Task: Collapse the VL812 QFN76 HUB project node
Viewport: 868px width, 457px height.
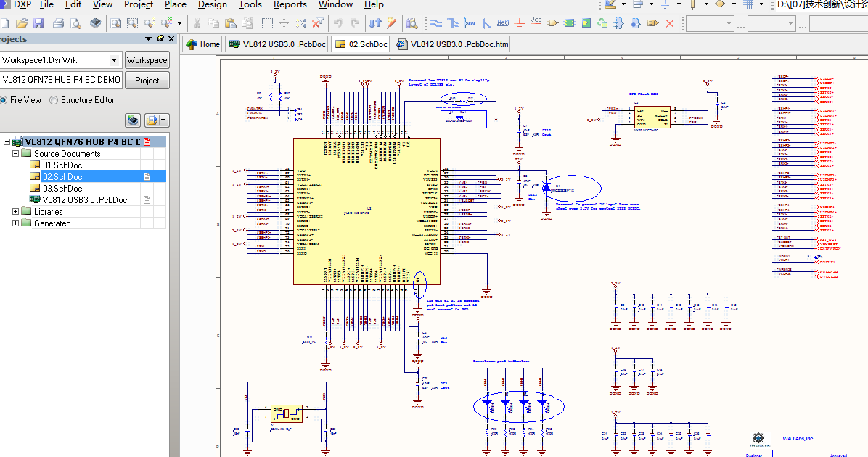Action: 7,141
